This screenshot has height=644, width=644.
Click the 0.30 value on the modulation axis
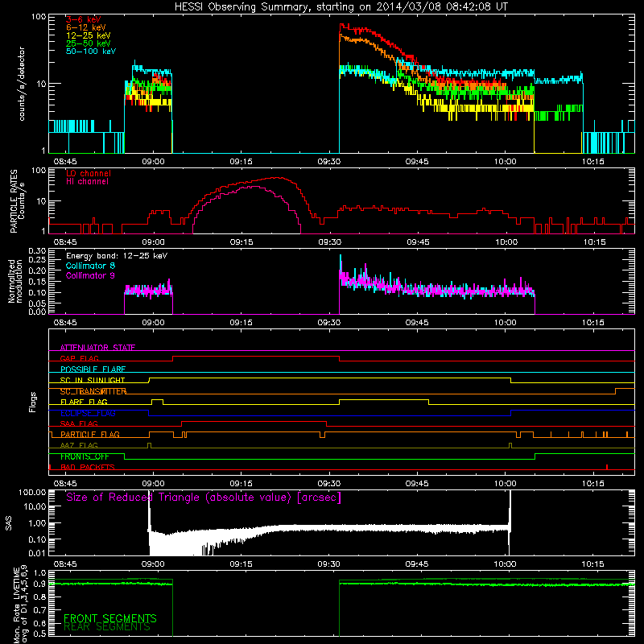point(37,251)
